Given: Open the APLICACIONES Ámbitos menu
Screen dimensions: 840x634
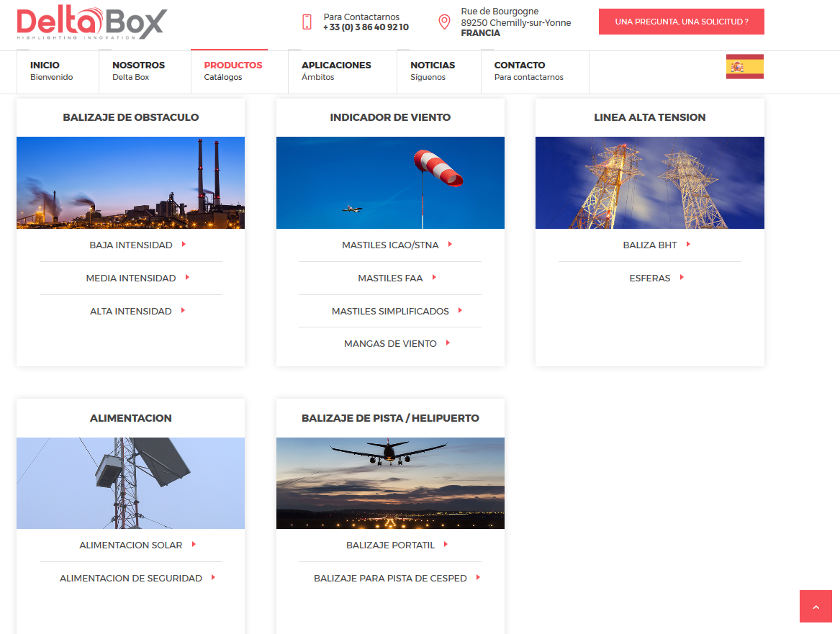Looking at the screenshot, I should pos(335,71).
